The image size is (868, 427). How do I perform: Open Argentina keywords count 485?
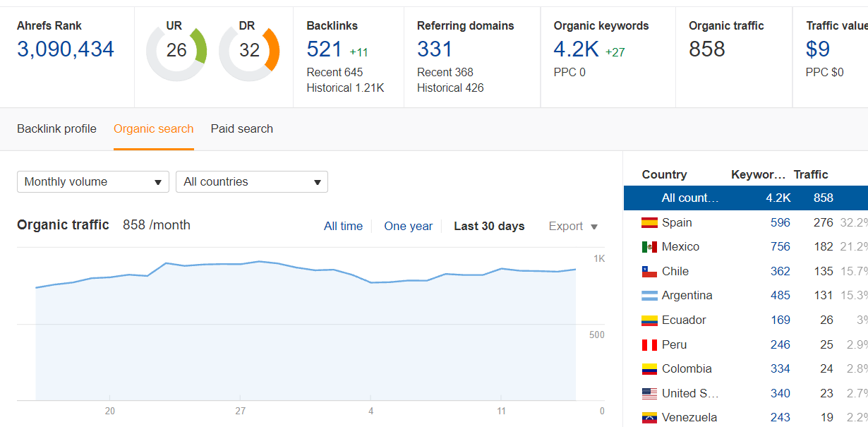click(780, 295)
